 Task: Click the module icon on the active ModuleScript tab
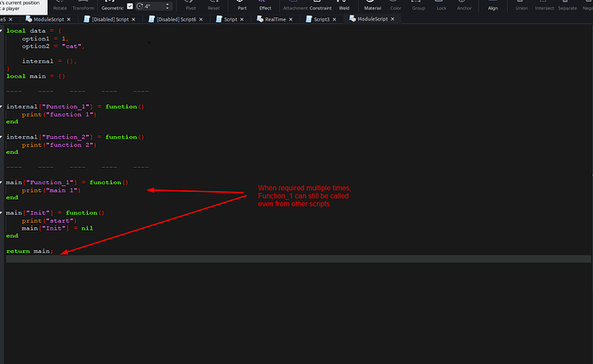coord(352,19)
